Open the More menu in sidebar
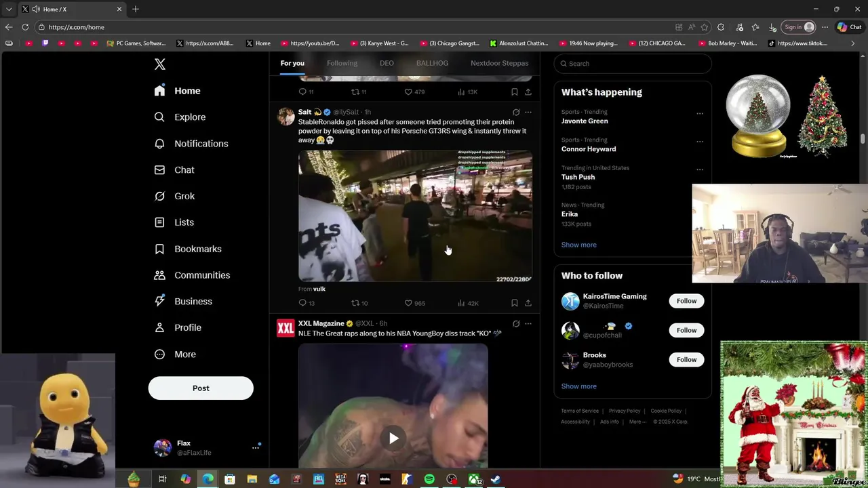Image resolution: width=868 pixels, height=488 pixels. (175, 354)
